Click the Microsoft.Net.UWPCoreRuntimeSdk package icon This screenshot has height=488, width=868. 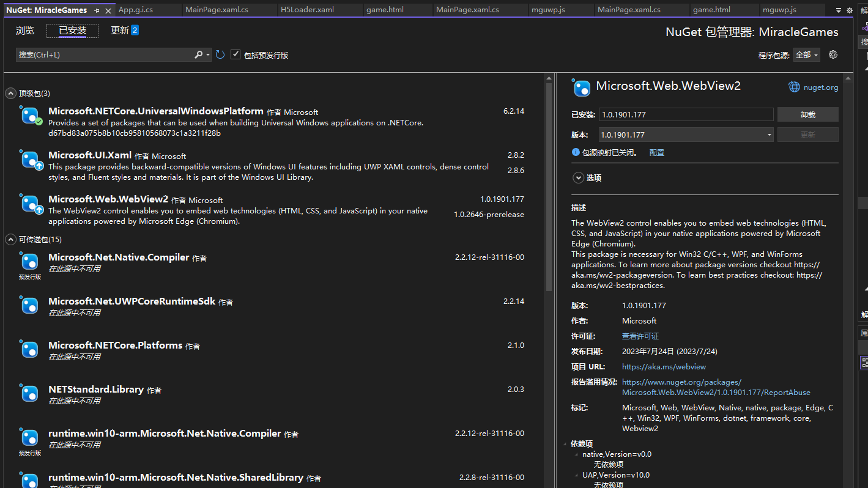click(30, 305)
